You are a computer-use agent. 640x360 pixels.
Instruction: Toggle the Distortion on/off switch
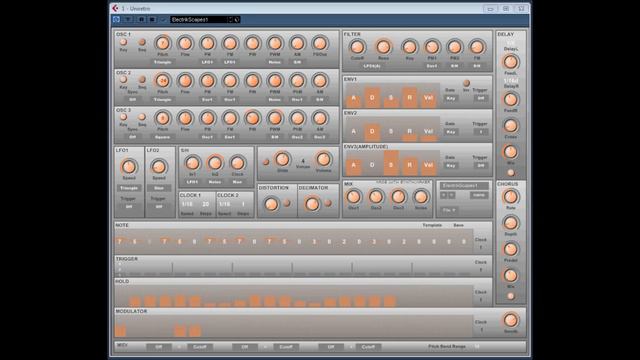click(287, 203)
